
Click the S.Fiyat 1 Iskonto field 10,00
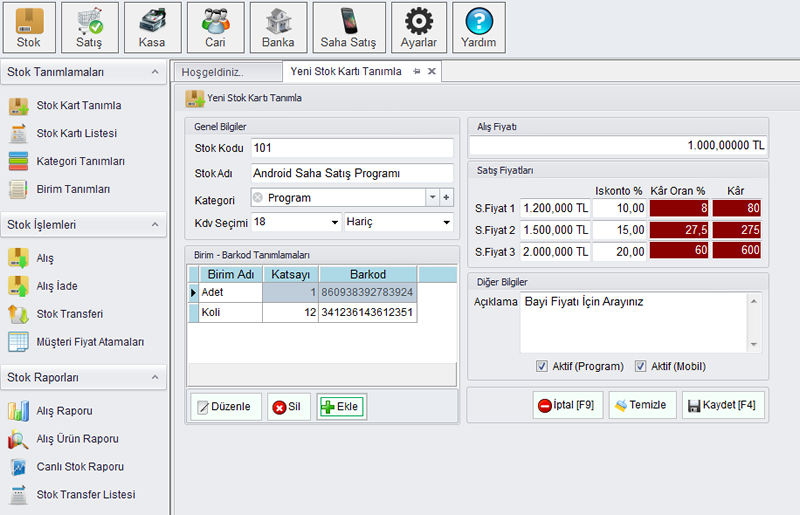pyautogui.click(x=620, y=208)
